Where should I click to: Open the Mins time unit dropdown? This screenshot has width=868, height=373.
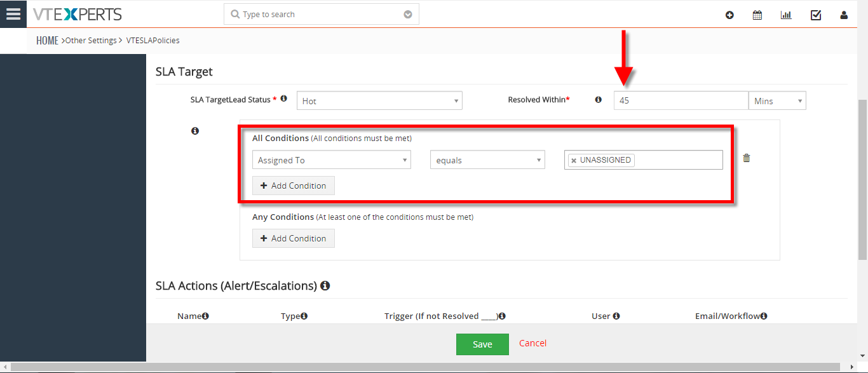pyautogui.click(x=778, y=100)
